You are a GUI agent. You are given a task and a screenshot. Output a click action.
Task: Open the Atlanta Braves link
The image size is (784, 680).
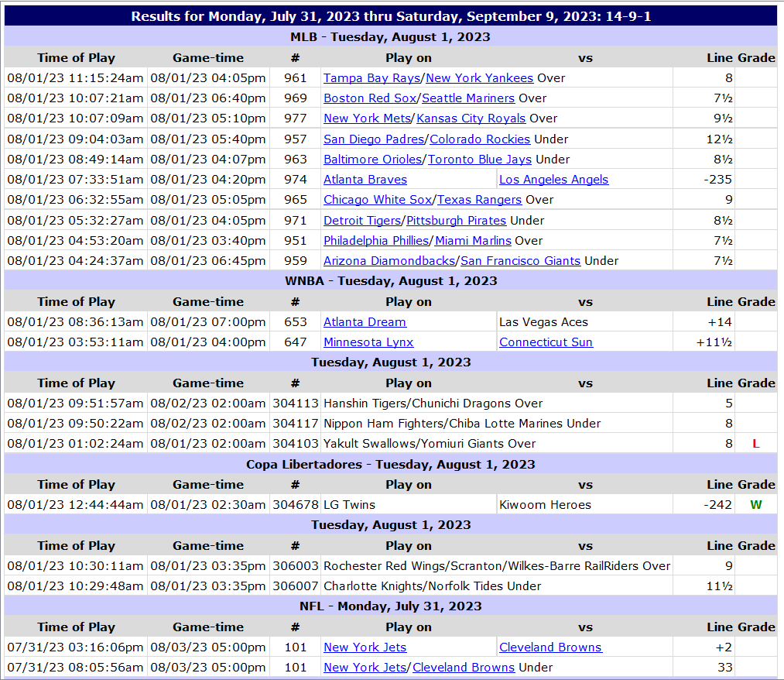(x=365, y=180)
